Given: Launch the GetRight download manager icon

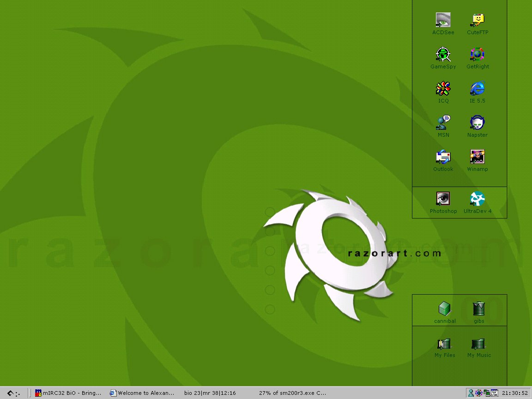Looking at the screenshot, I should [477, 54].
